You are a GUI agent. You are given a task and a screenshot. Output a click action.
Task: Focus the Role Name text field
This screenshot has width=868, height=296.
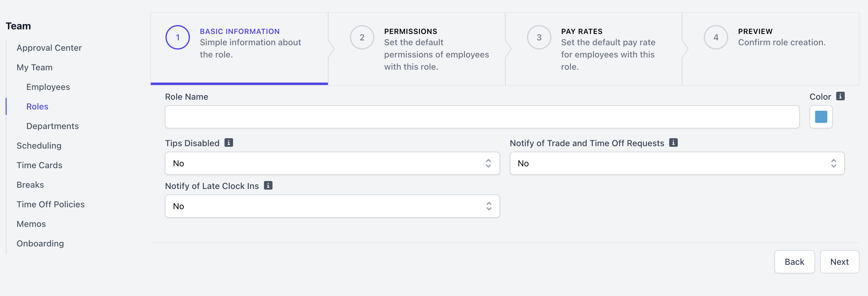point(482,117)
